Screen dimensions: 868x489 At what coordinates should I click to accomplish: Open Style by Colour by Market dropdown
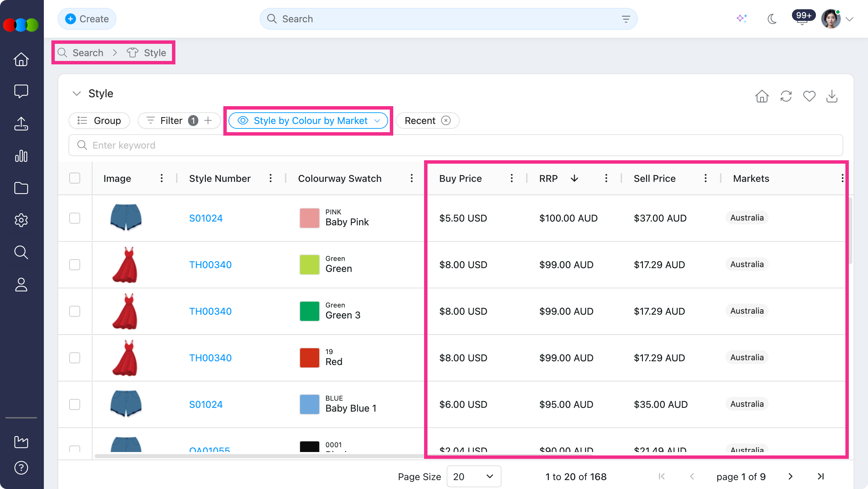(x=308, y=121)
